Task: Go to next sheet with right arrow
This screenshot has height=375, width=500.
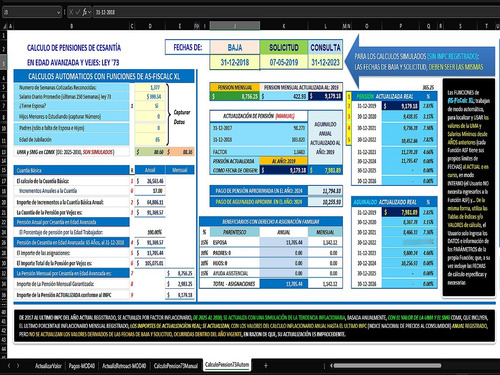Action: (18, 366)
